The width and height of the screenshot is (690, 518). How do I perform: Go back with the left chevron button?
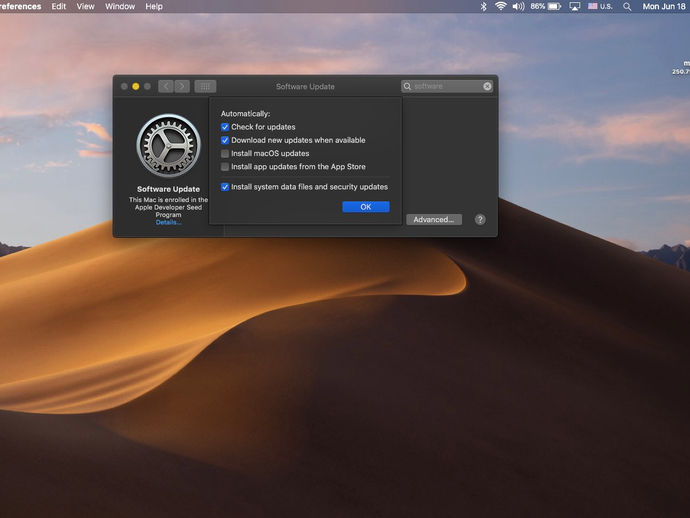pyautogui.click(x=166, y=86)
